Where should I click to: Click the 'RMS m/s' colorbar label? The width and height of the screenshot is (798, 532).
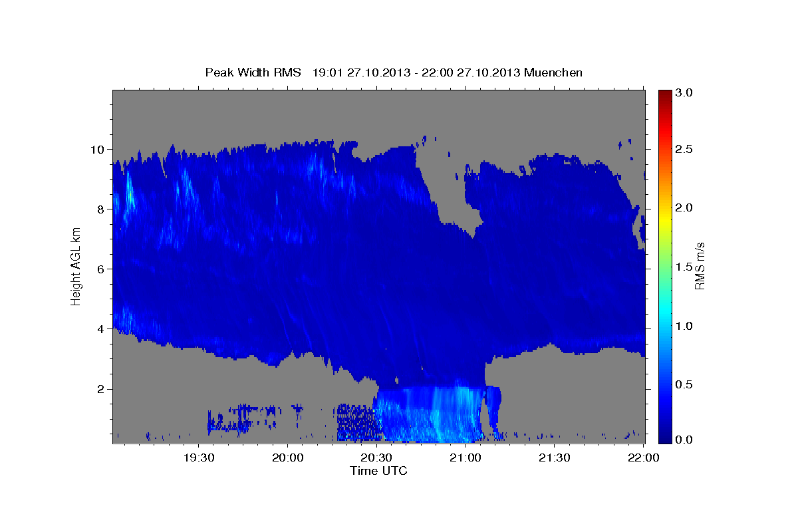700,267
